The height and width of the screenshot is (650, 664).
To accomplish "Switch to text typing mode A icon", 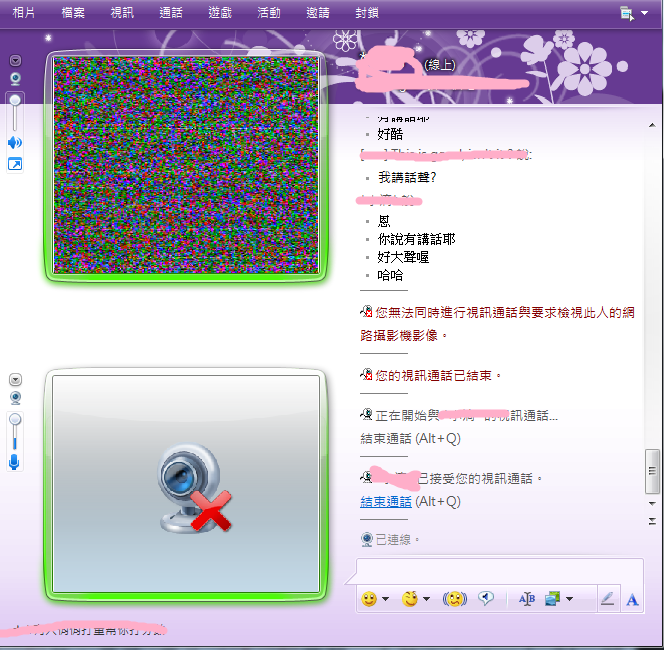I will pyautogui.click(x=632, y=600).
